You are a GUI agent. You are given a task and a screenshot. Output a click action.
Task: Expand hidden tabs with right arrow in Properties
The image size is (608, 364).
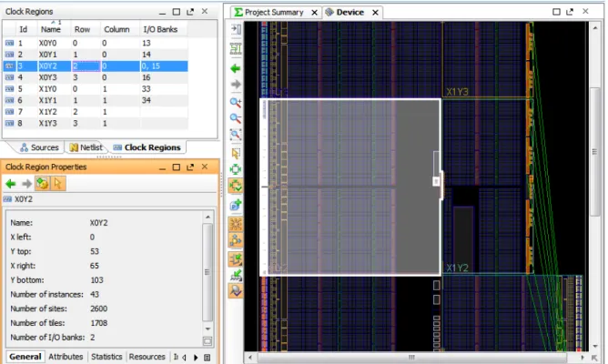click(x=196, y=358)
